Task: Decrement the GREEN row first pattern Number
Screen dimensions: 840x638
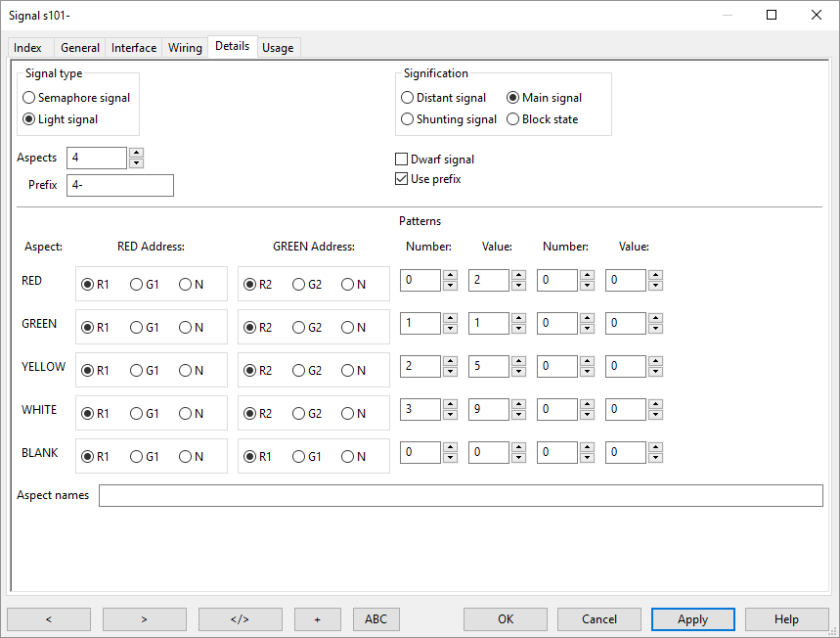Action: [x=450, y=330]
